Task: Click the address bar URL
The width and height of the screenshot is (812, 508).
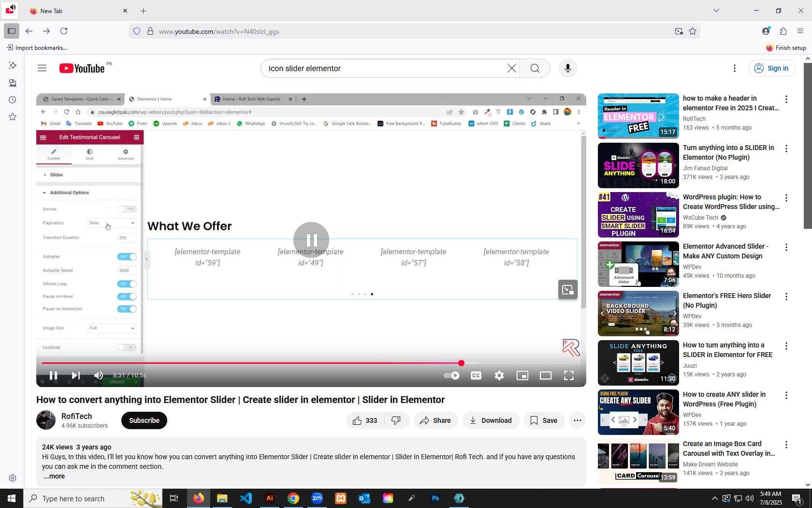Action: [x=219, y=31]
